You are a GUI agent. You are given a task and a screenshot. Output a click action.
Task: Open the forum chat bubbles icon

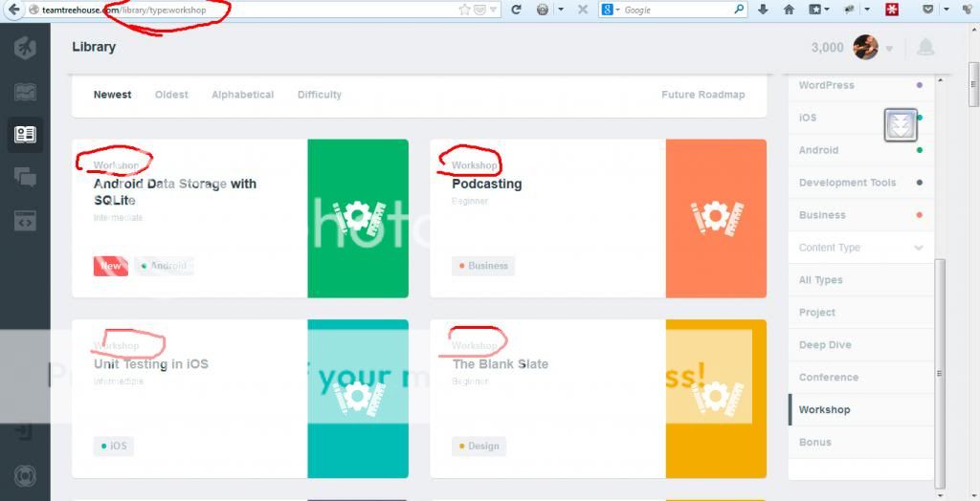tap(25, 177)
